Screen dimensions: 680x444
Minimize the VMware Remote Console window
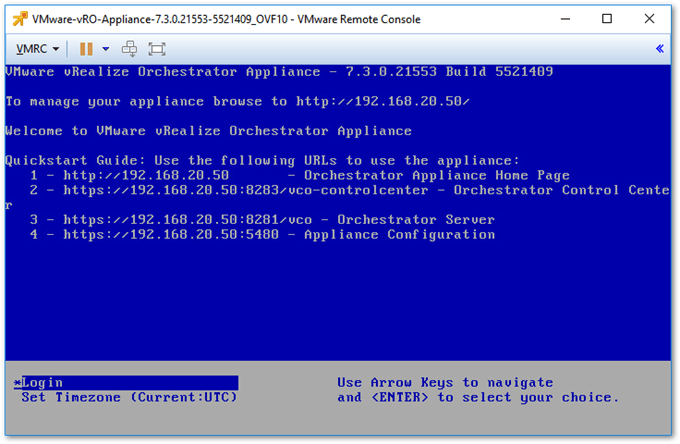(565, 19)
